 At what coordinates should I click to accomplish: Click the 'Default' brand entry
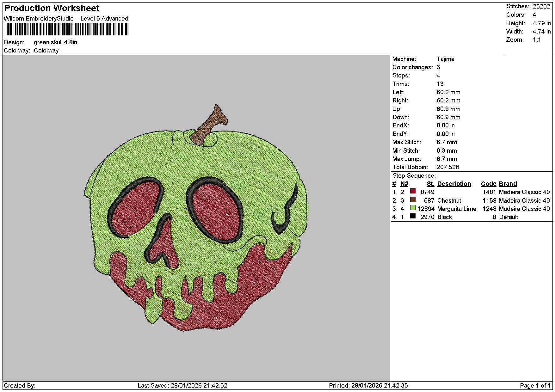pos(509,217)
